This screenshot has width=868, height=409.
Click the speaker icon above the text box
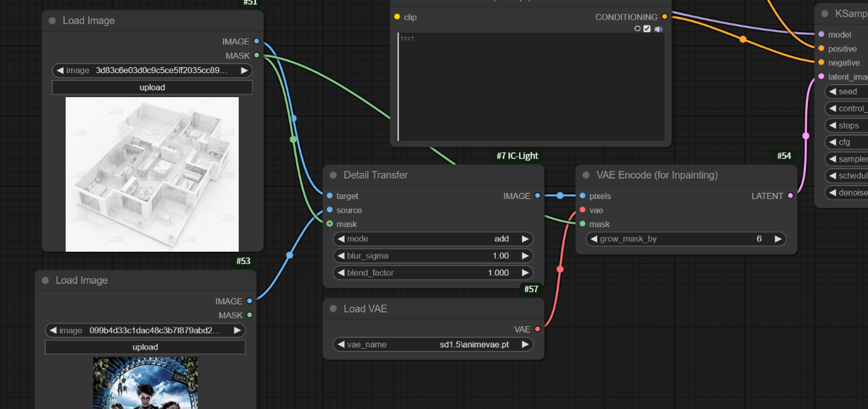[658, 29]
